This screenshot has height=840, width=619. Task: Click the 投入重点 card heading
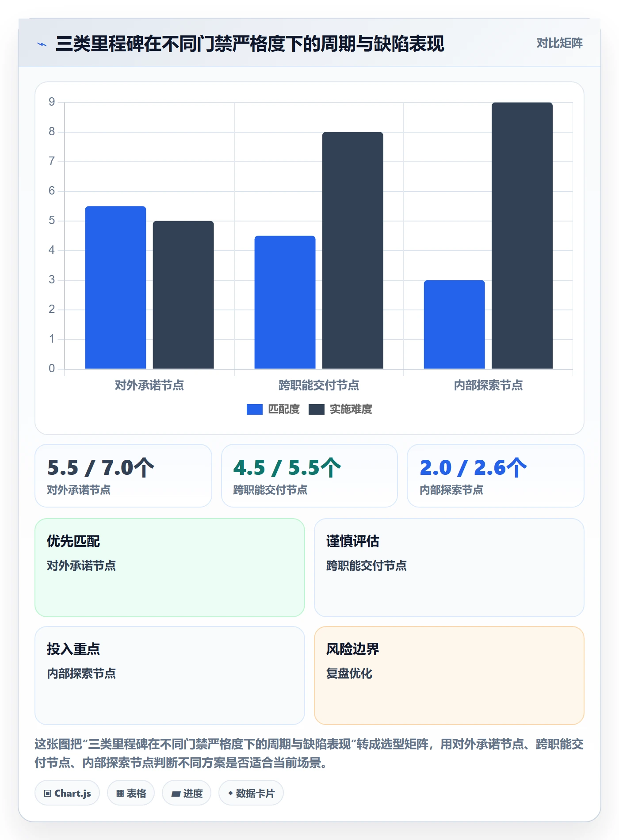click(73, 649)
